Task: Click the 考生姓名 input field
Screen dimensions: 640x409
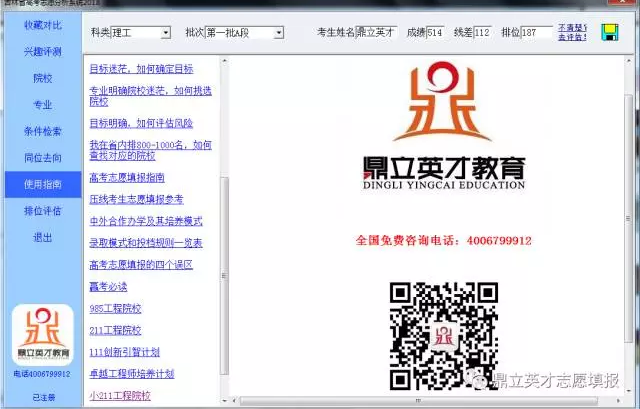Action: tap(376, 33)
